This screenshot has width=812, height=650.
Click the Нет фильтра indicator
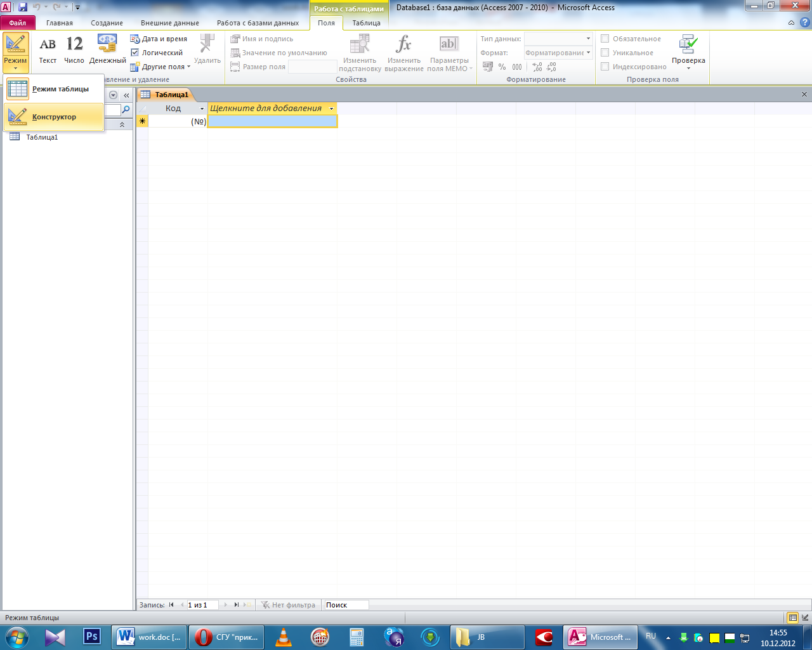coord(288,605)
